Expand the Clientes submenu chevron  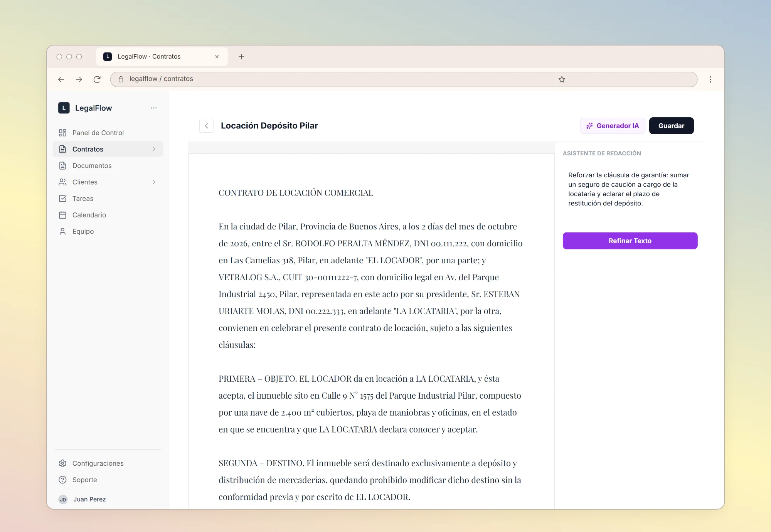click(x=154, y=182)
